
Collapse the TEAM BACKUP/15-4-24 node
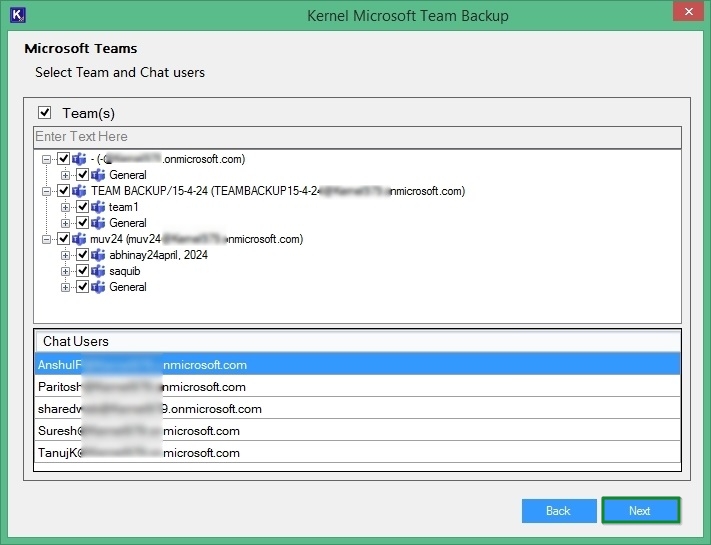tap(46, 191)
